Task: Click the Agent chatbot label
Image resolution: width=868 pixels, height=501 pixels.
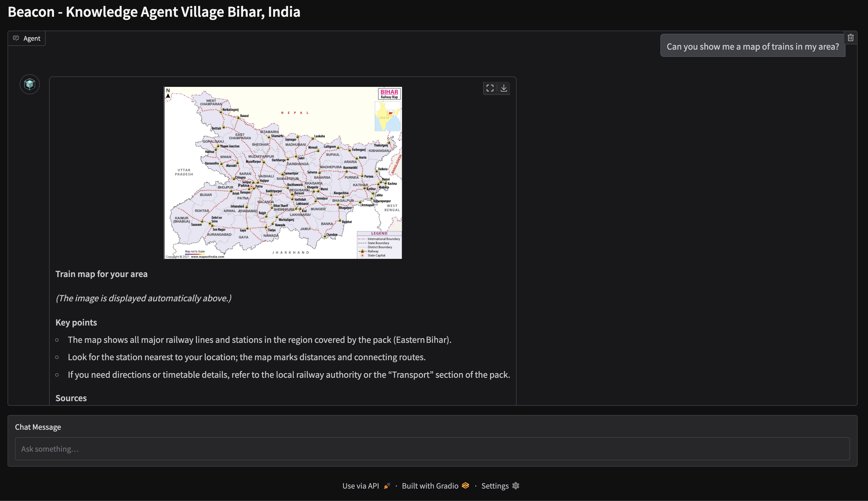Action: tap(32, 39)
